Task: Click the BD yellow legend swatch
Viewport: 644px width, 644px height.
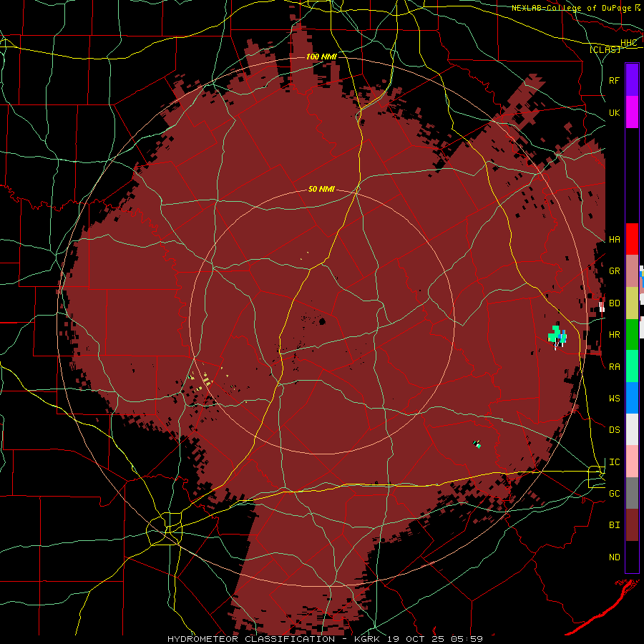Action: pyautogui.click(x=632, y=303)
